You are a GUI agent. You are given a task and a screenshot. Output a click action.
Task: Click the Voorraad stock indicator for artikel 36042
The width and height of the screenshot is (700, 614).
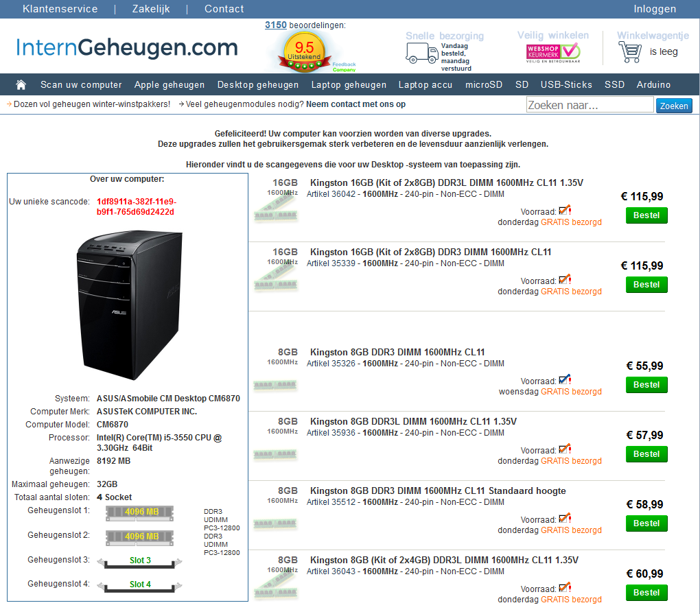564,211
